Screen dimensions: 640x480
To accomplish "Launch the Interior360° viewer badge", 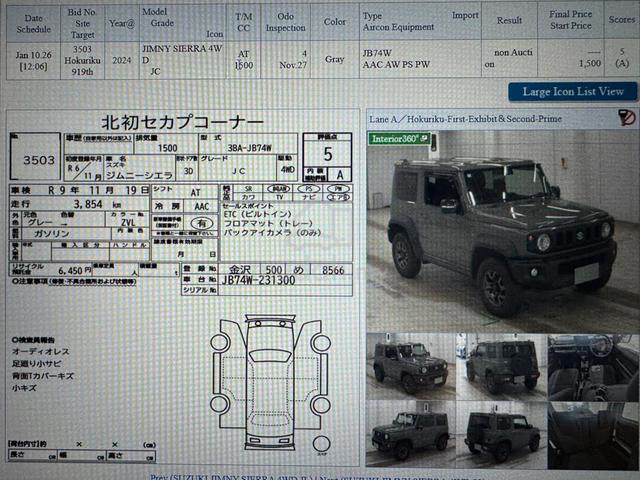I will tap(400, 139).
